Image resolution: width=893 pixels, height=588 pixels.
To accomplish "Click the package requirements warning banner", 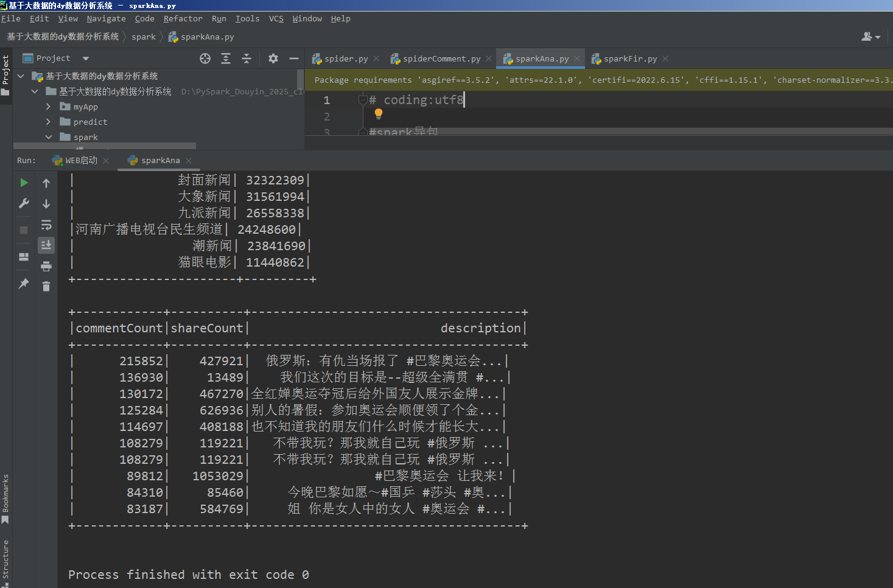I will (598, 80).
